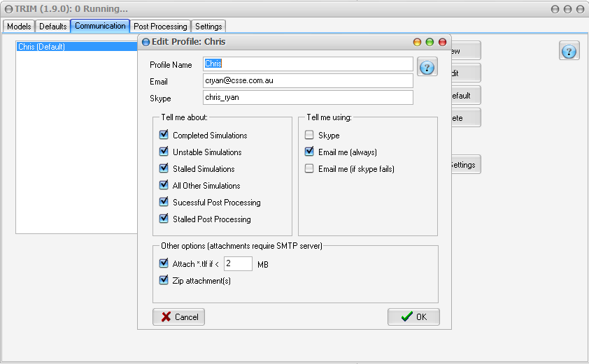Image resolution: width=589 pixels, height=364 pixels.
Task: Open the Settings tab
Action: coord(208,26)
